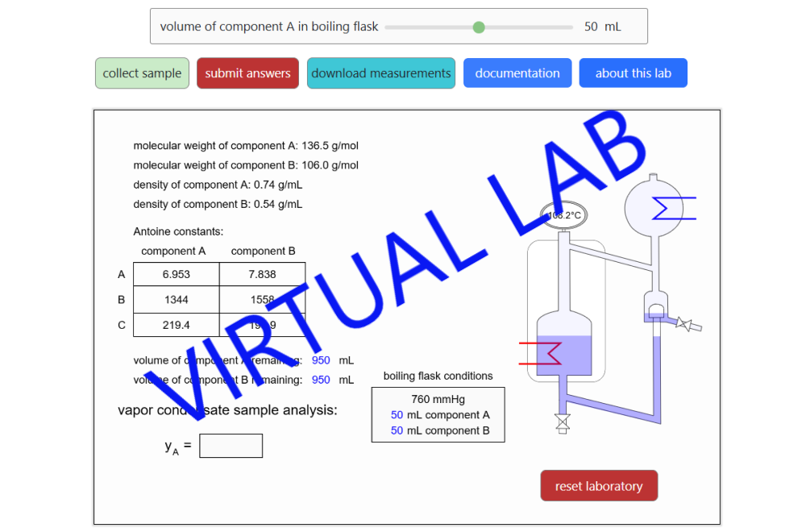Click download measurements
Image resolution: width=806 pixels, height=532 pixels.
coord(380,73)
